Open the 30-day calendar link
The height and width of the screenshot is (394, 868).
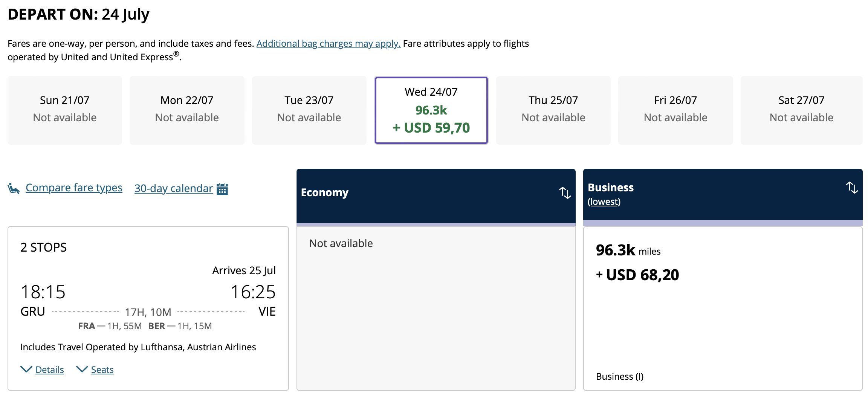(x=173, y=188)
